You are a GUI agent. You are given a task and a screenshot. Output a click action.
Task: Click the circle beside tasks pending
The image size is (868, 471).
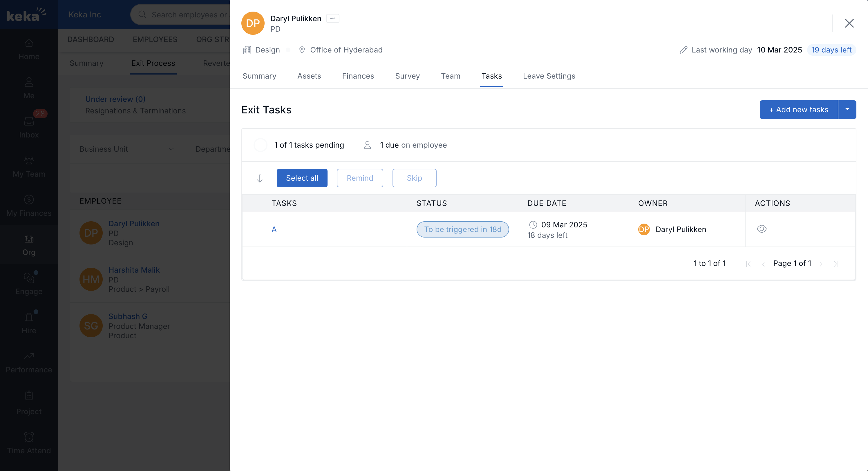(260, 145)
